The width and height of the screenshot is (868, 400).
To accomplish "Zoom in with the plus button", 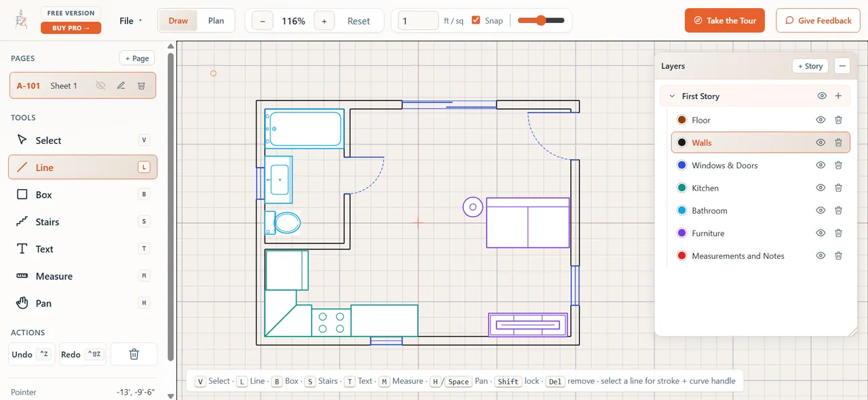I will pos(324,21).
